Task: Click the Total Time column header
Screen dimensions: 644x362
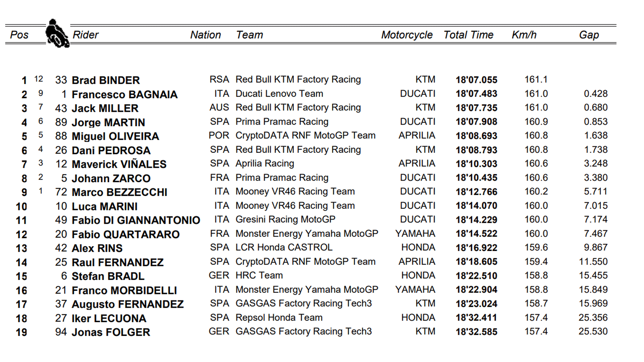Action: point(469,35)
